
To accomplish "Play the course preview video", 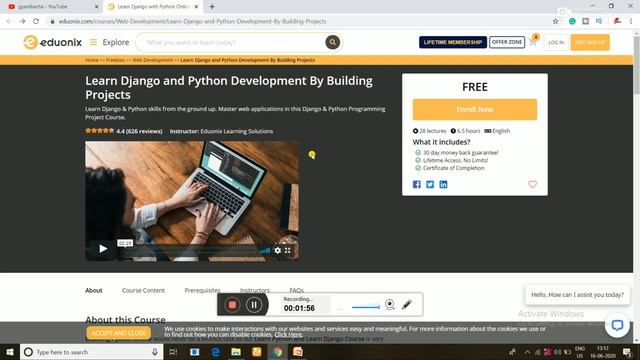I will point(103,249).
